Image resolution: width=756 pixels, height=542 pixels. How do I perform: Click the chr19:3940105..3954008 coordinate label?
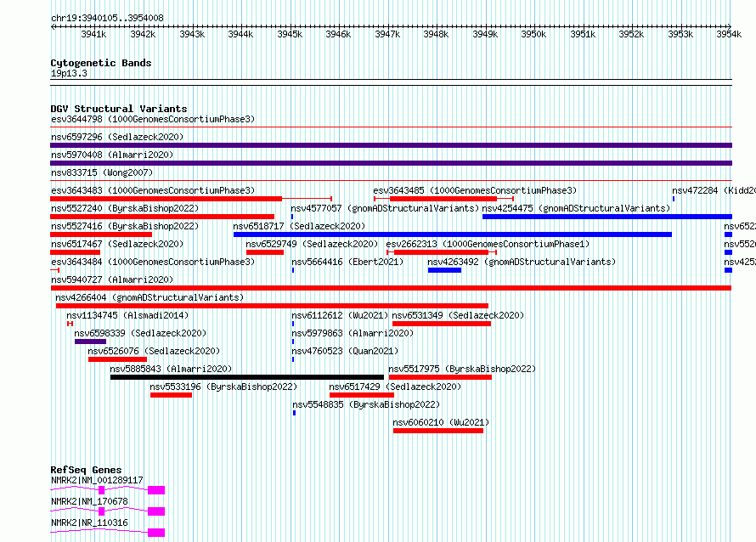(107, 18)
